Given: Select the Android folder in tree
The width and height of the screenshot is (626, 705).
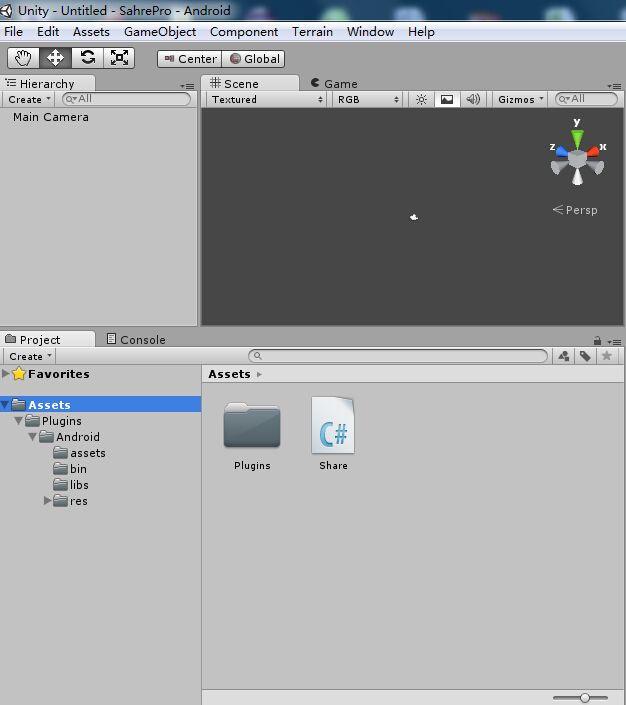Looking at the screenshot, I should (x=70, y=437).
